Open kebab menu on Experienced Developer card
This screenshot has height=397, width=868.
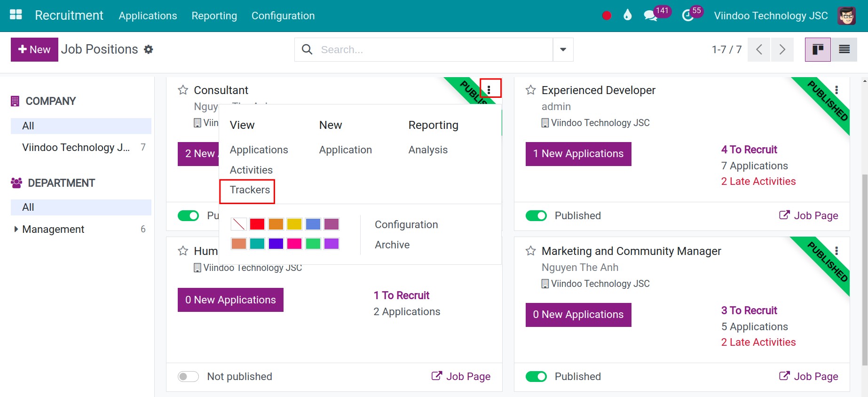coord(836,90)
